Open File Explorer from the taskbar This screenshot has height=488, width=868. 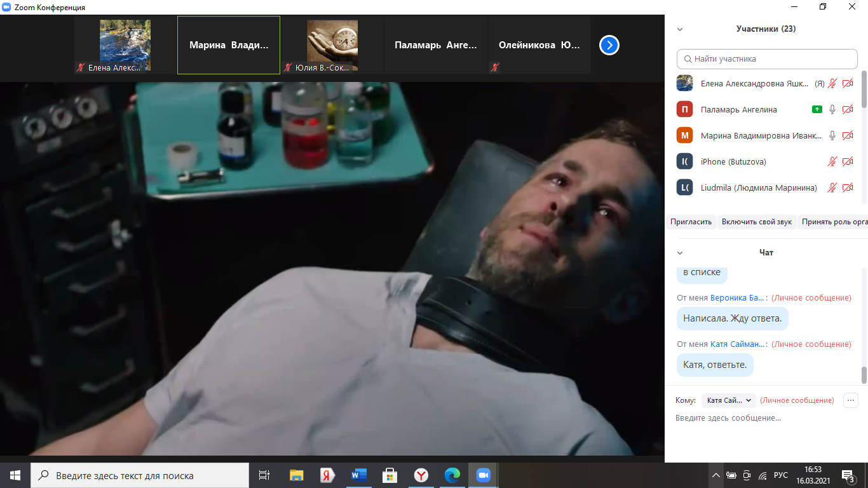click(x=297, y=475)
